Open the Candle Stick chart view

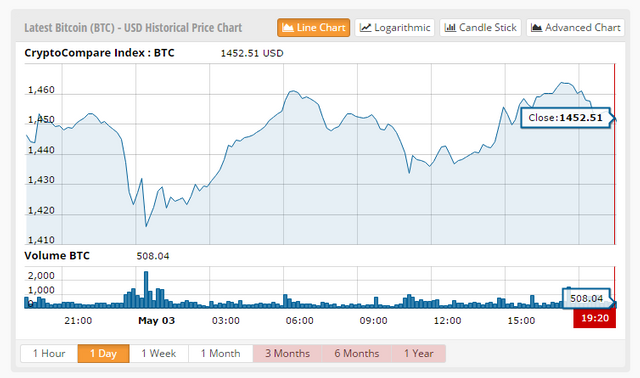[x=480, y=27]
